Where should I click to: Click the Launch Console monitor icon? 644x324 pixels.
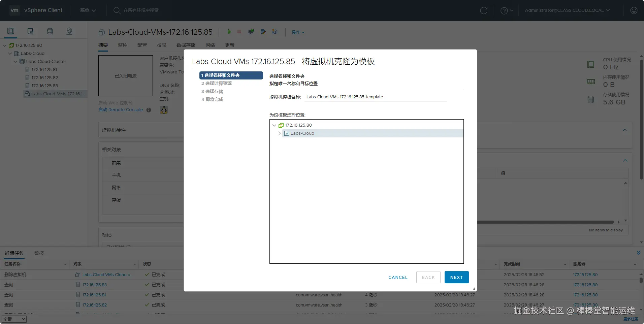[x=251, y=32]
